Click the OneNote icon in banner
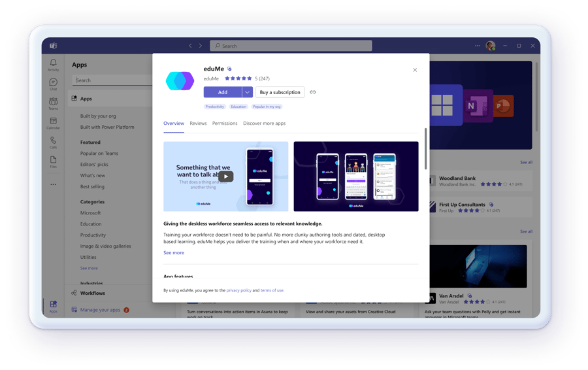The image size is (588, 370). click(477, 106)
